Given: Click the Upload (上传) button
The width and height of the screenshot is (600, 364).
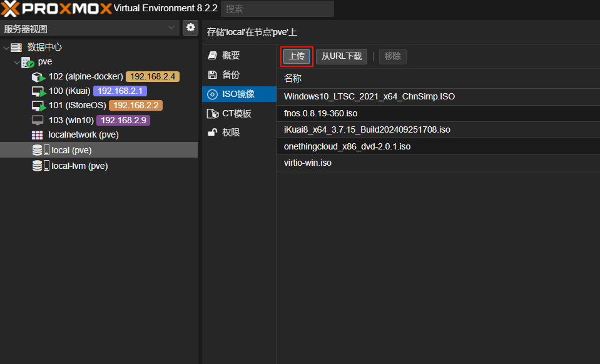Looking at the screenshot, I should coord(297,56).
